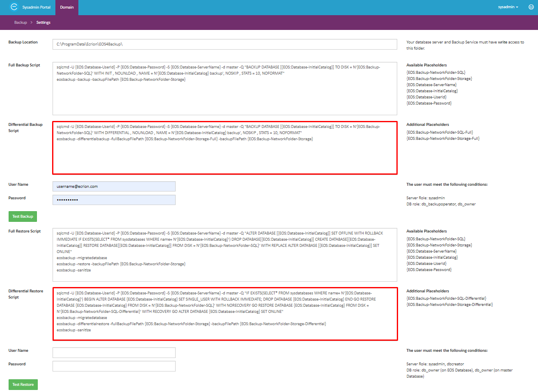Click the Backup Location input field
Image resolution: width=538 pixels, height=392 pixels.
tap(224, 44)
